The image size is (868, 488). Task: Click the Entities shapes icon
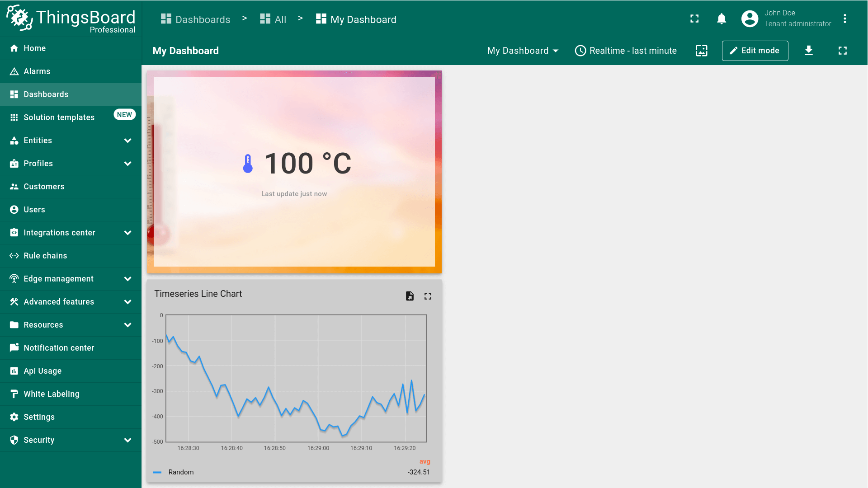tap(14, 141)
